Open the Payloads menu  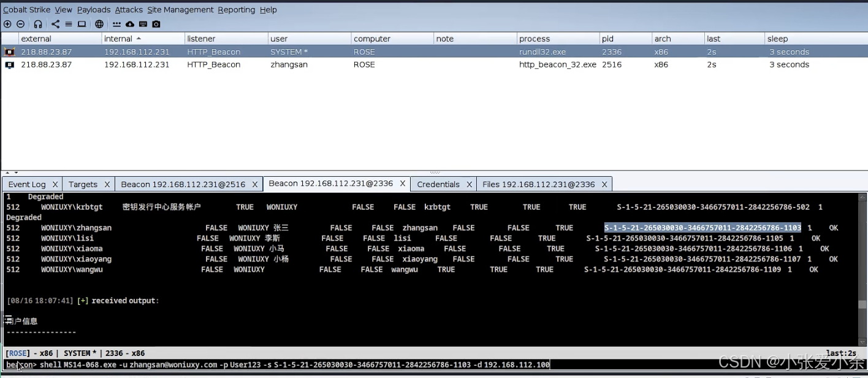pos(94,10)
